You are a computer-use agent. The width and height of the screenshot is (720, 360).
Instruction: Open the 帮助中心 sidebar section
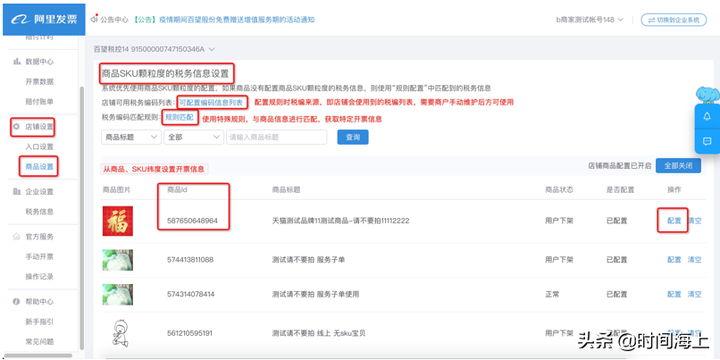[39, 302]
